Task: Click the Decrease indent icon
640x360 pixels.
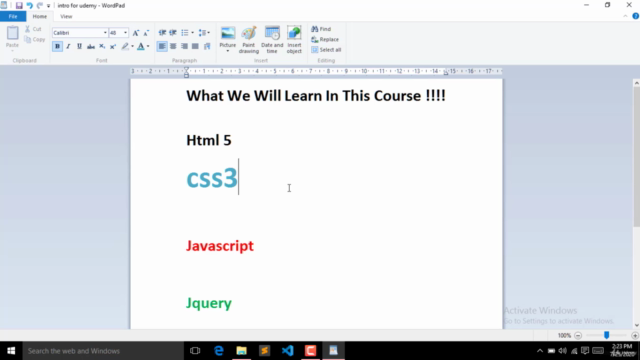Action: [x=162, y=33]
